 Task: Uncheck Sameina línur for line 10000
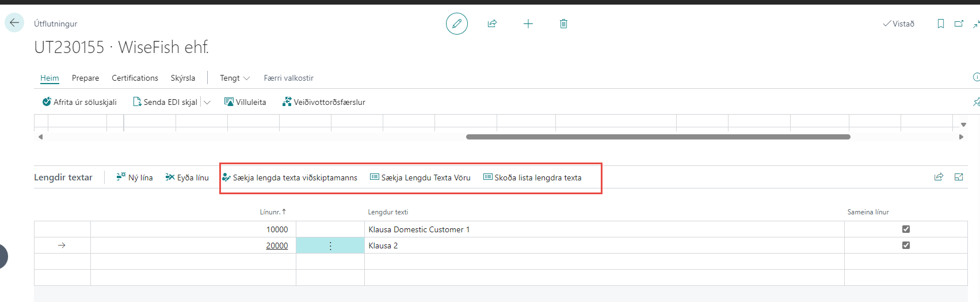tap(906, 229)
